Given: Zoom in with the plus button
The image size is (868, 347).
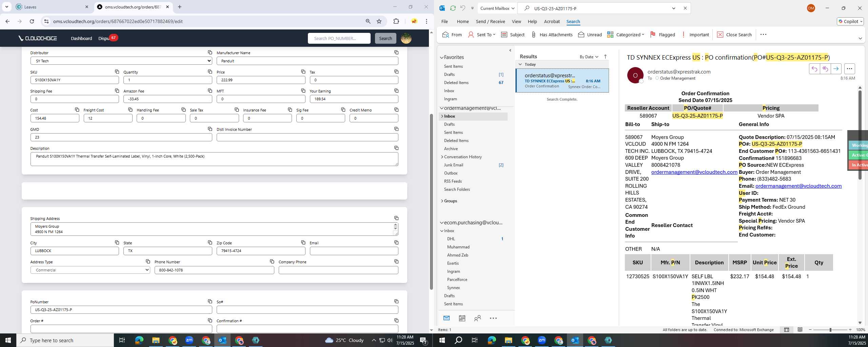Looking at the screenshot, I should coord(850,330).
